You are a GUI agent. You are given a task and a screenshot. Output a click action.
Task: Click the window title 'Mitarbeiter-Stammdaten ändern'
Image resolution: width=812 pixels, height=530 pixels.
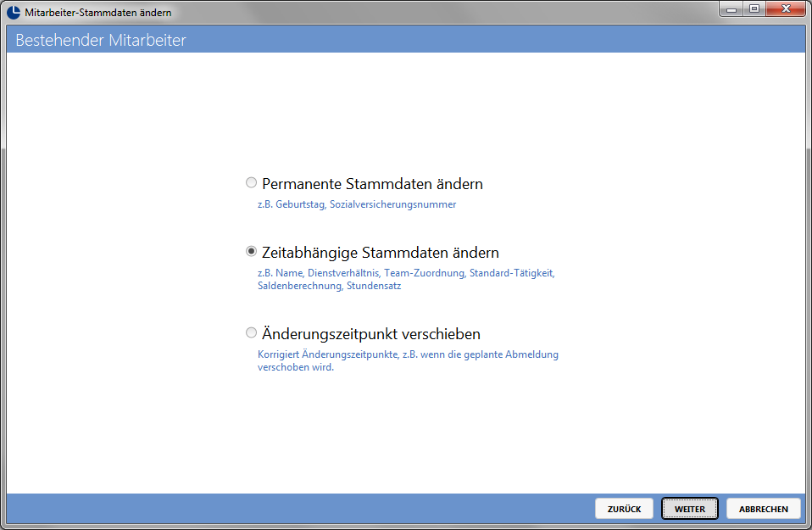[x=97, y=13]
